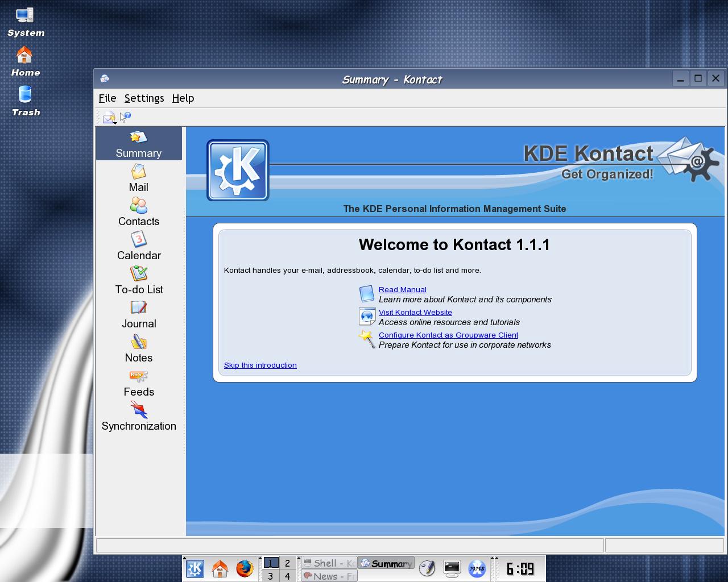Open the Journal component
Viewport: 728px width, 582px height.
[x=139, y=314]
